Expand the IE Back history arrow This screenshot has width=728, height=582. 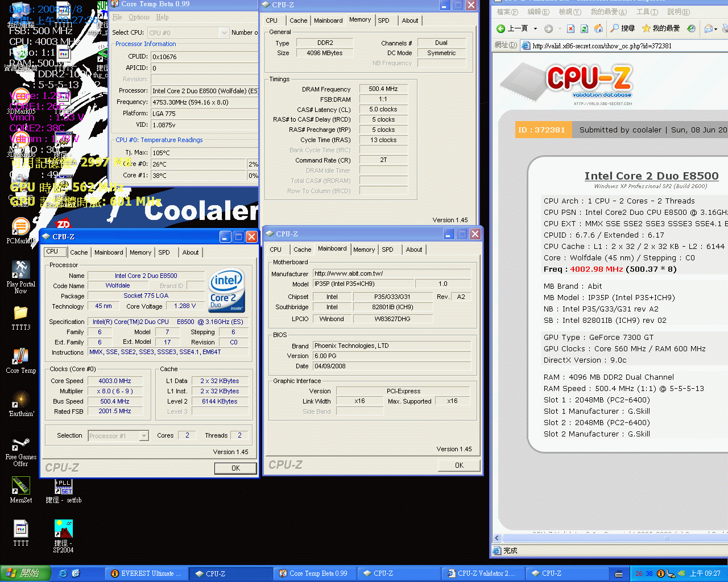pos(535,28)
